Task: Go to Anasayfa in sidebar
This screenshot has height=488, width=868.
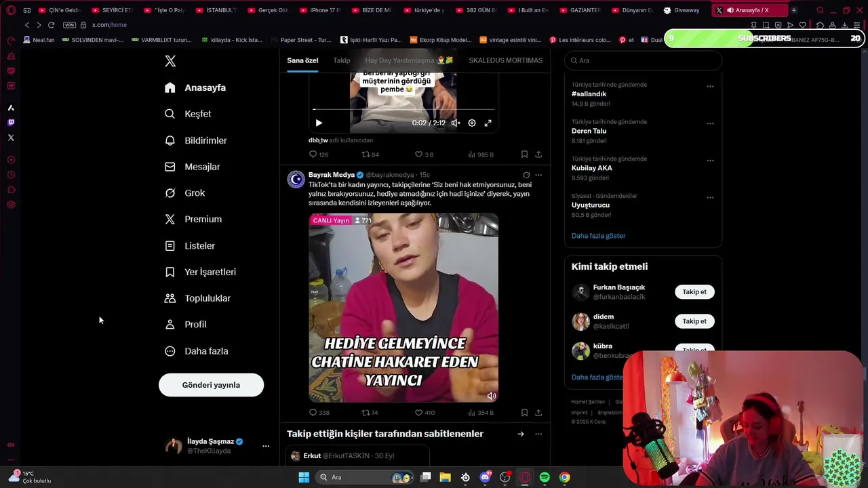Action: tap(195, 87)
